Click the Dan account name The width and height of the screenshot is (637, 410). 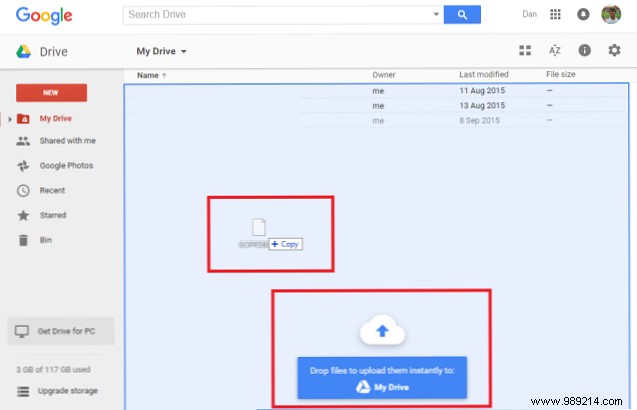529,14
